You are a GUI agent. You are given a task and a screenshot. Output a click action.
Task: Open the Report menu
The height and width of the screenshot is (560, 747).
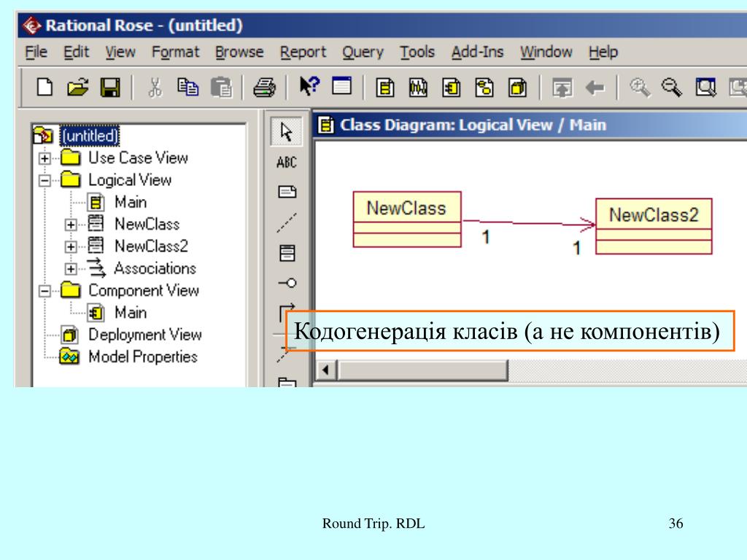[x=303, y=52]
